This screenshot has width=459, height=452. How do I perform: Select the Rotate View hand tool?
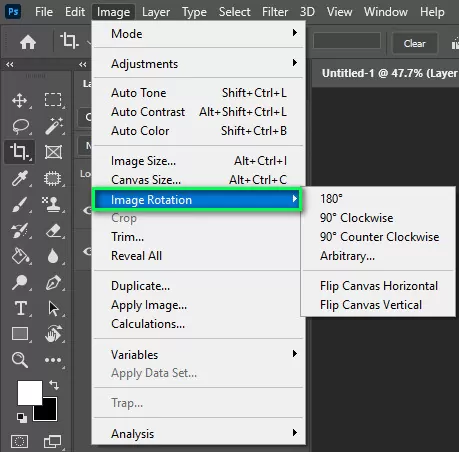coord(53,334)
